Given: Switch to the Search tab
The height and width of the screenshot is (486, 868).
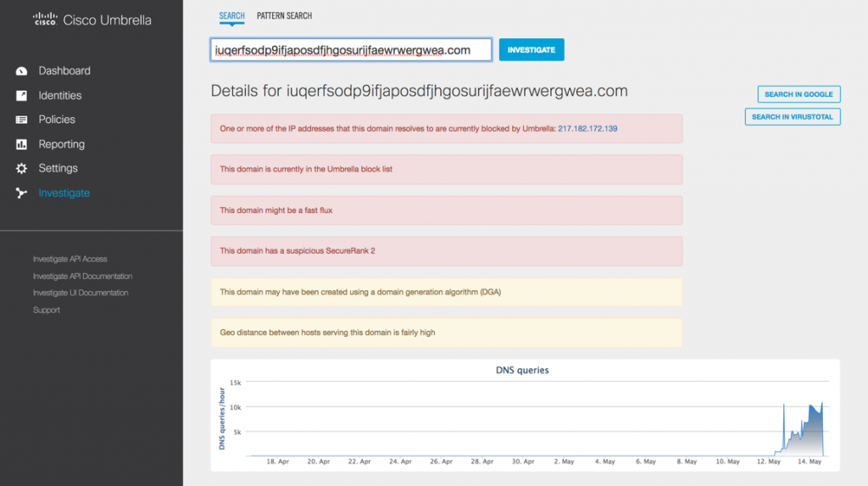Looking at the screenshot, I should [231, 16].
